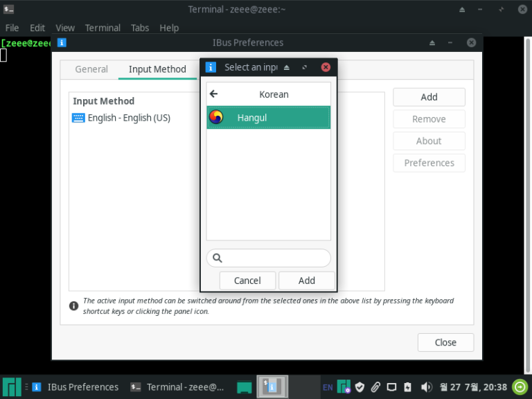
Task: Click the About button
Action: [x=429, y=141]
